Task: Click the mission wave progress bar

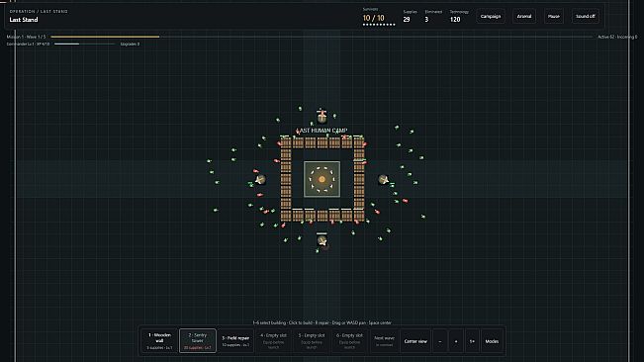Action: point(322,37)
